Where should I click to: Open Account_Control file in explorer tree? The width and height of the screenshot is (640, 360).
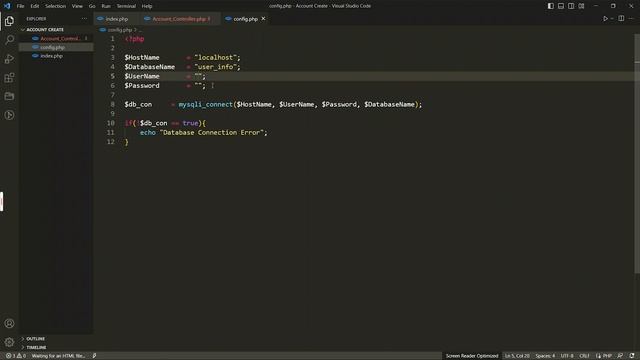(x=56, y=38)
